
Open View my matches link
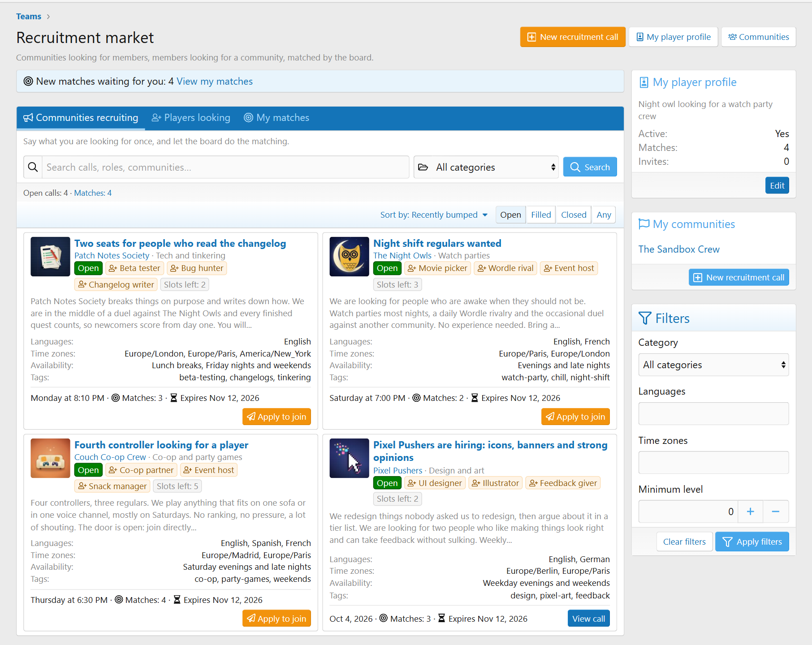215,81
